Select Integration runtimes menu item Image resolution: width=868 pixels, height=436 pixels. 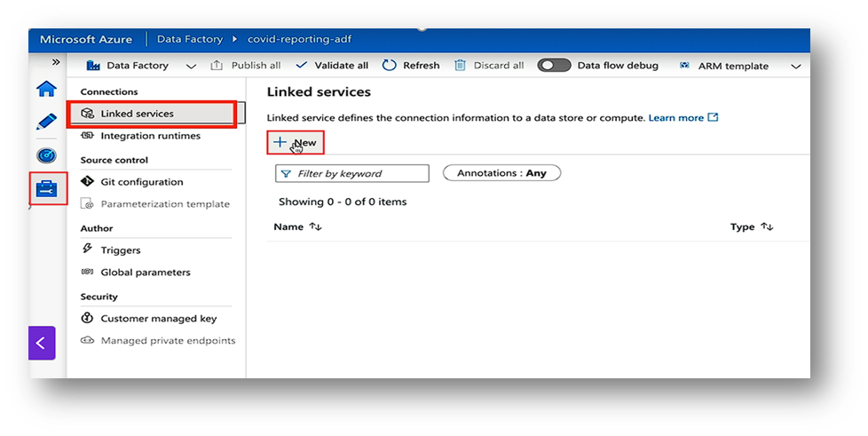tap(150, 136)
